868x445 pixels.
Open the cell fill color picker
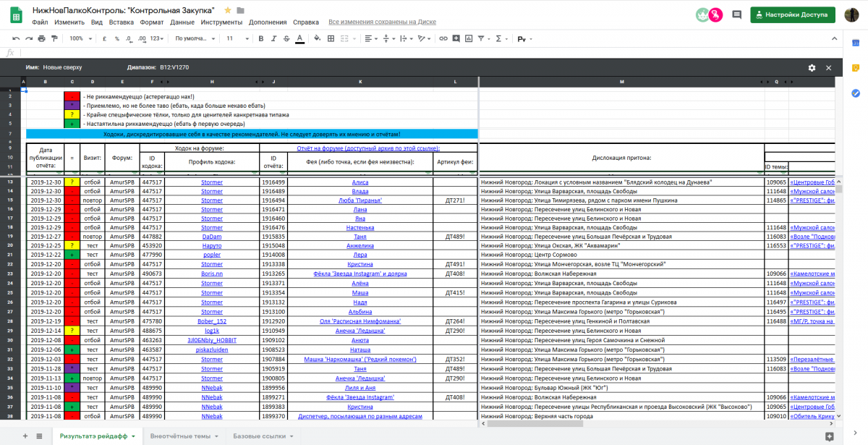pos(318,38)
